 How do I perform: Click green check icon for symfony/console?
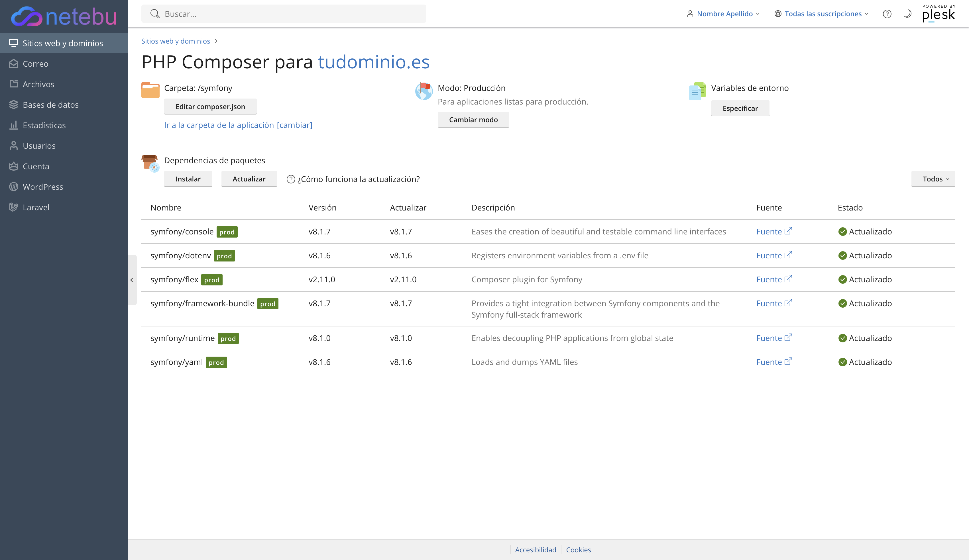(x=842, y=231)
